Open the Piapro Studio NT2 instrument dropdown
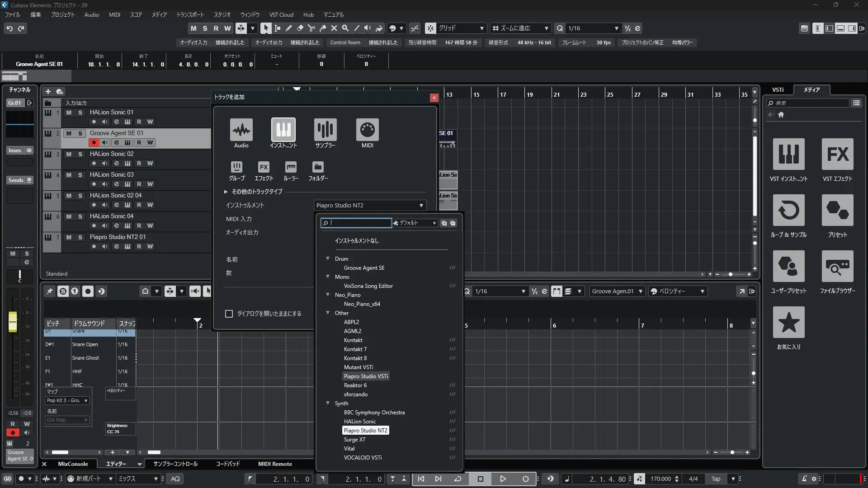This screenshot has height=488, width=868. tap(370, 205)
